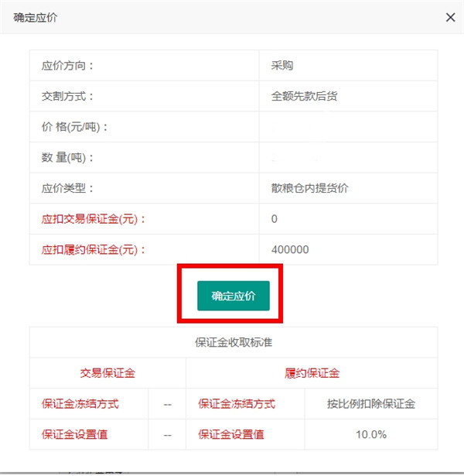Screen dimensions: 464x476
Task: Click the red 应扣交易保证金(元) label
Action: point(94,219)
